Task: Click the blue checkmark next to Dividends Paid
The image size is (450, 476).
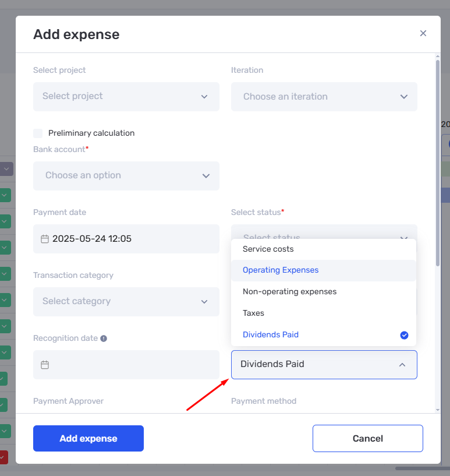Action: tap(404, 335)
